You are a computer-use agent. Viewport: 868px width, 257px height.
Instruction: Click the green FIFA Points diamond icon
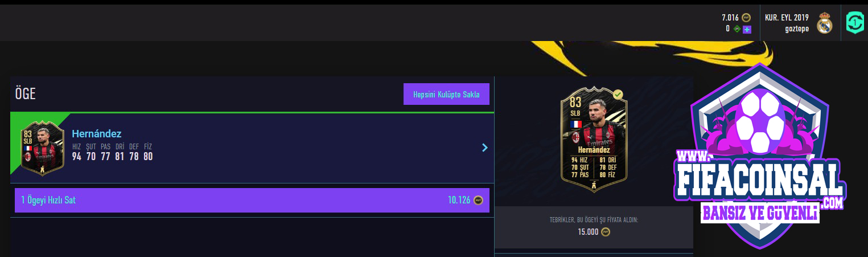[x=737, y=29]
